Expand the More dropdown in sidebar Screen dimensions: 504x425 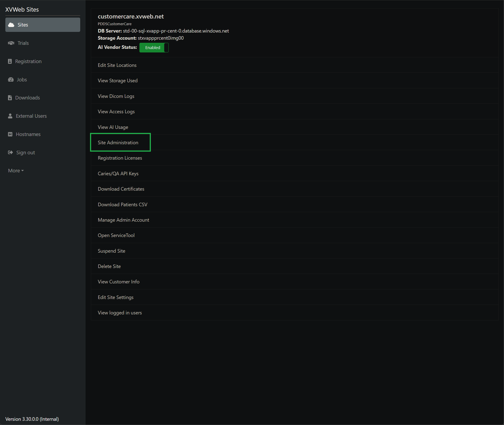(x=16, y=171)
